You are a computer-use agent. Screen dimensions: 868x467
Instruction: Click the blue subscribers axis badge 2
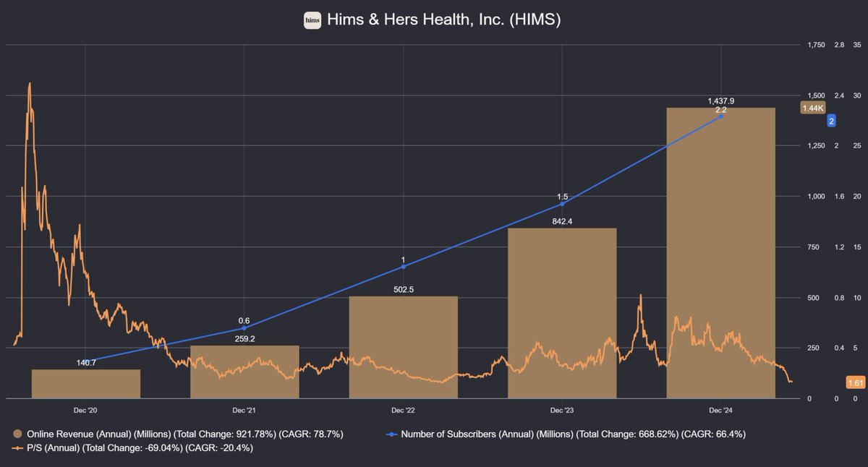(x=831, y=121)
